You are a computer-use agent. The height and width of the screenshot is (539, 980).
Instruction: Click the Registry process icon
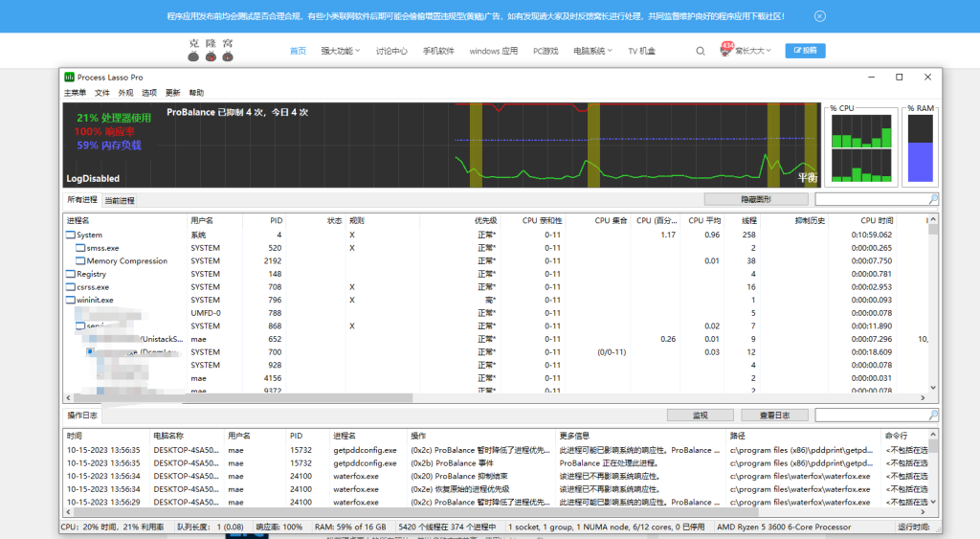tap(71, 274)
